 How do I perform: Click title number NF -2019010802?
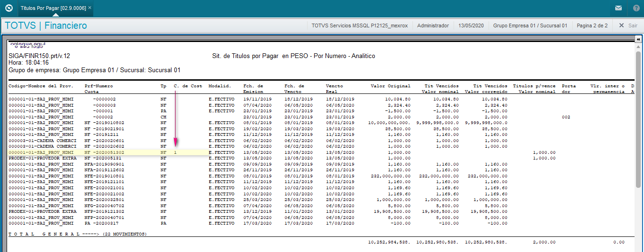point(104,123)
